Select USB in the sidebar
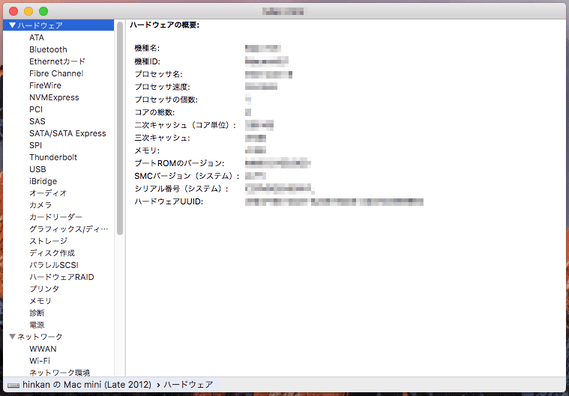 click(x=38, y=169)
